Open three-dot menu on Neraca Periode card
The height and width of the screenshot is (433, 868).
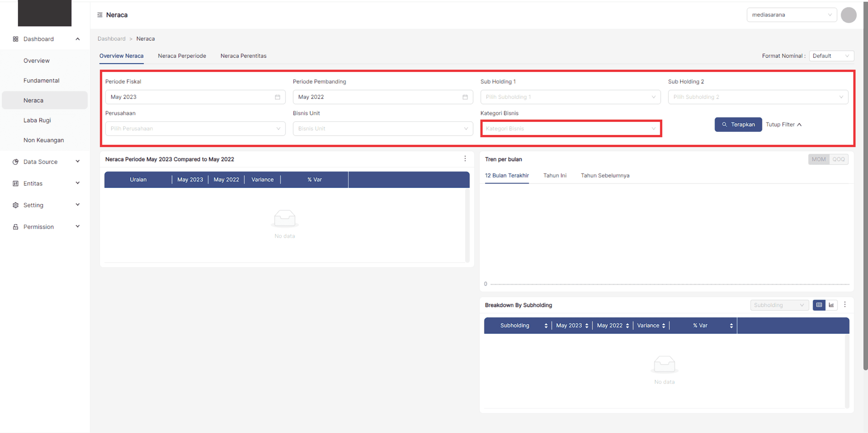(x=465, y=159)
